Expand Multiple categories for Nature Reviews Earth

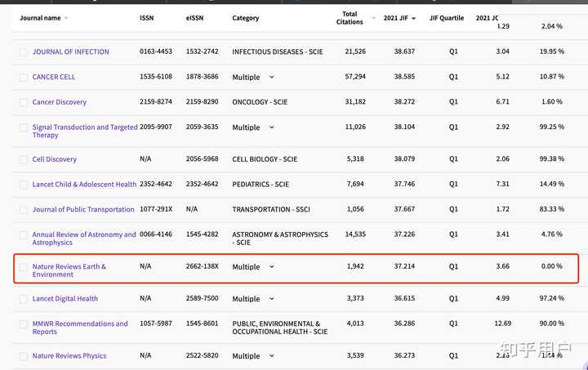click(271, 267)
